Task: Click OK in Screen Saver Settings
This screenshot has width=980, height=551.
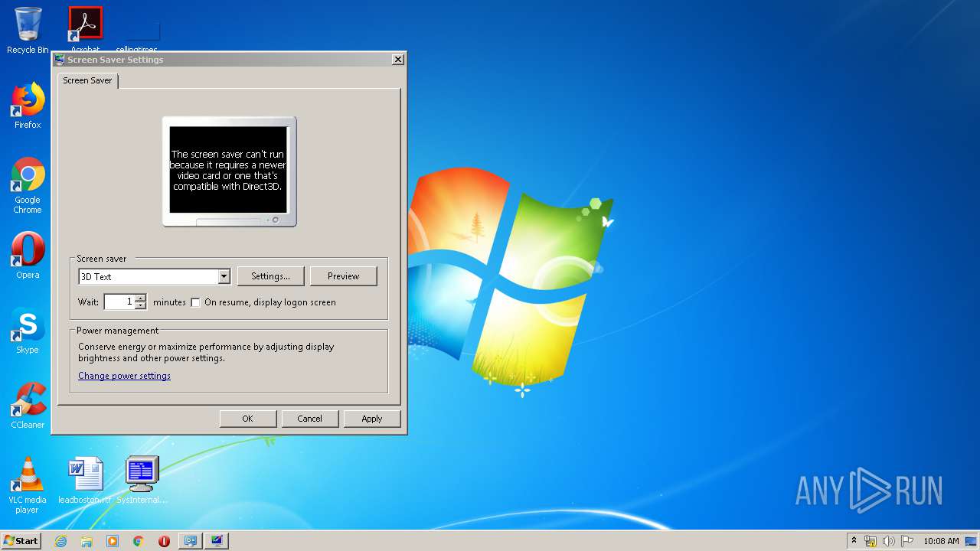Action: pos(247,419)
